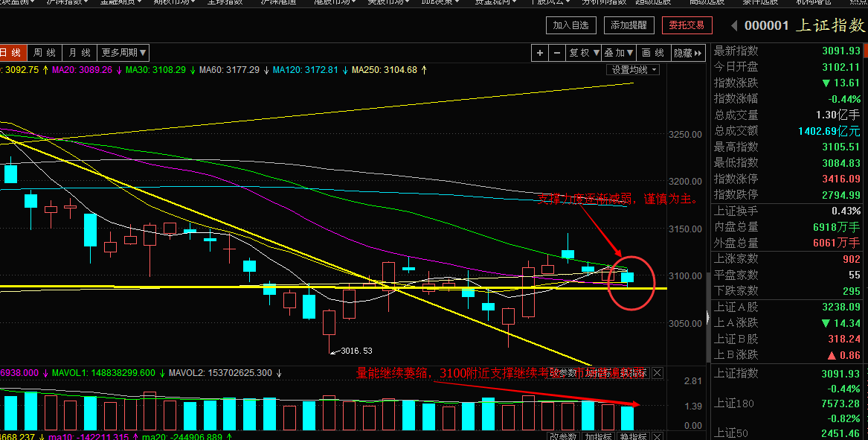
Task: Expand 叠加 overlay dropdown
Action: (x=619, y=53)
